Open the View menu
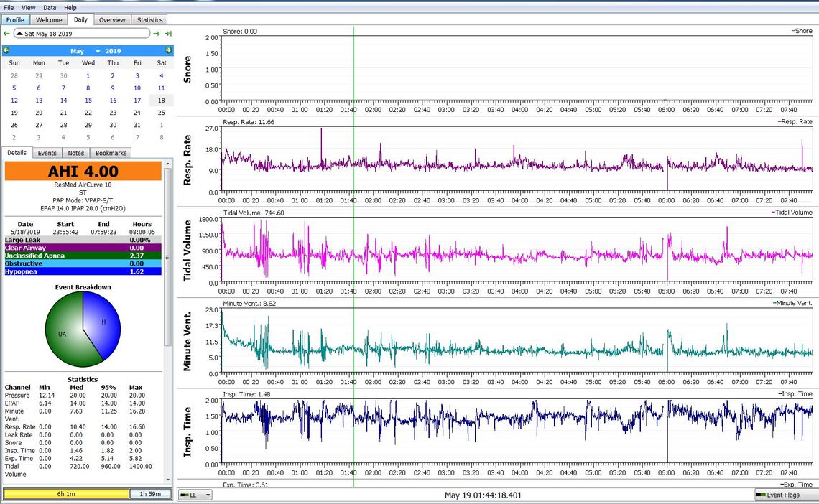Viewport: 819px width, 504px height. click(x=28, y=8)
